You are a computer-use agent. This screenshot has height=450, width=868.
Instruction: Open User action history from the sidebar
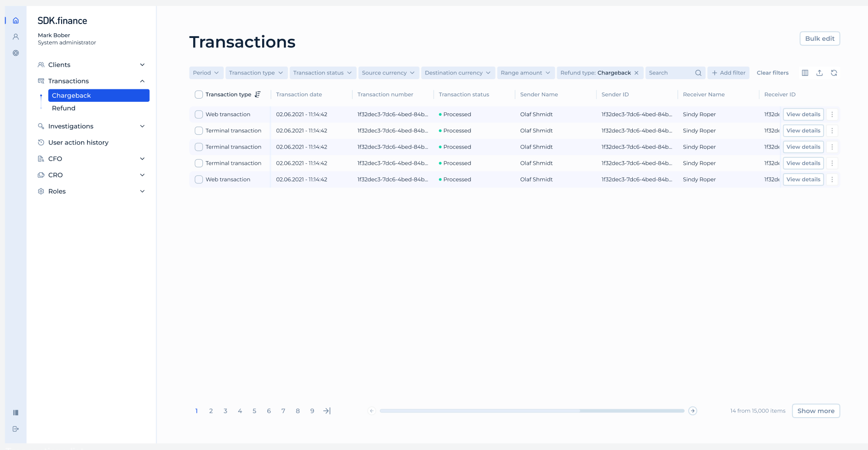[x=78, y=142]
